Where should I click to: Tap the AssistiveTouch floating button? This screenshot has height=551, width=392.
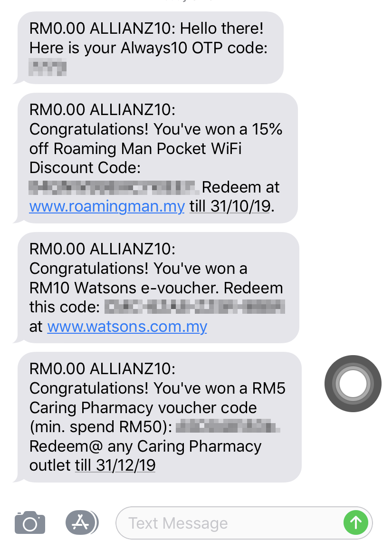pyautogui.click(x=353, y=384)
